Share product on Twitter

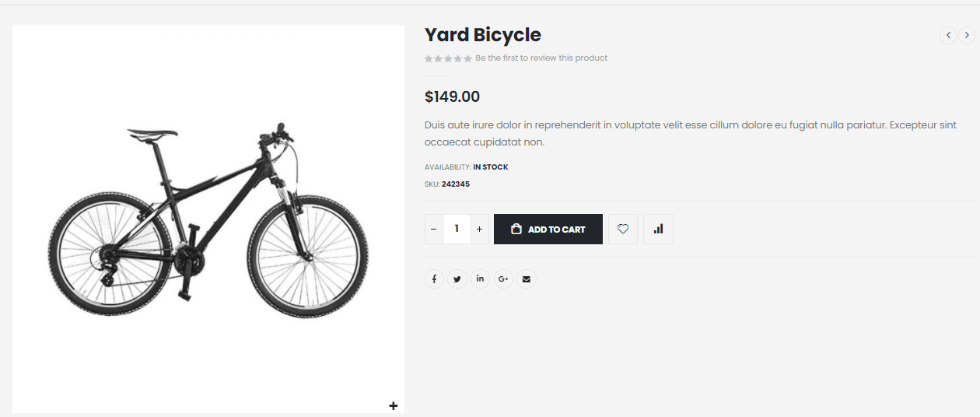pos(457,279)
